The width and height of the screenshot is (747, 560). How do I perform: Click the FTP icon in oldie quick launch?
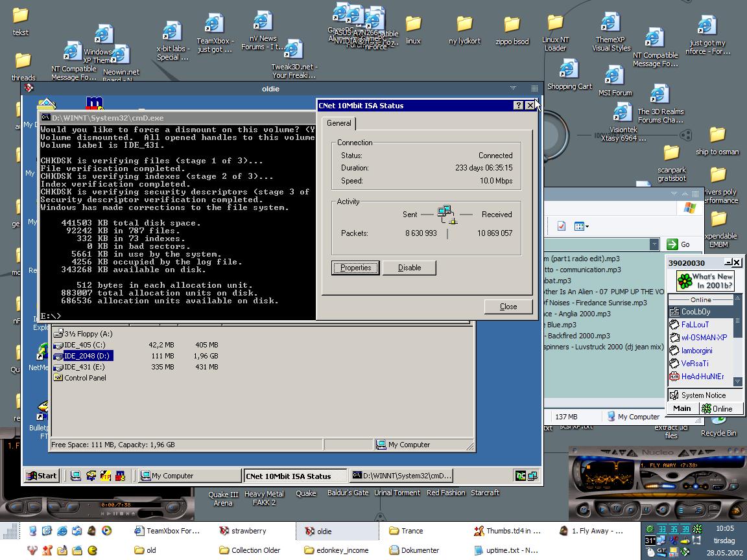point(105,475)
